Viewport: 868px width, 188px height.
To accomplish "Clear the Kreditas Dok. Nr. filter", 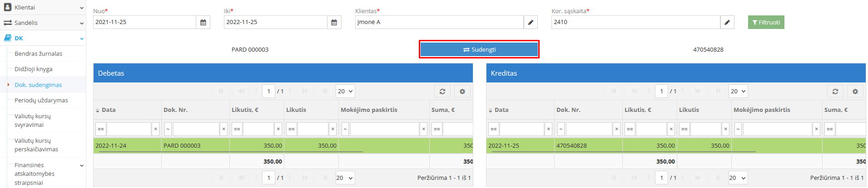I will [x=616, y=129].
